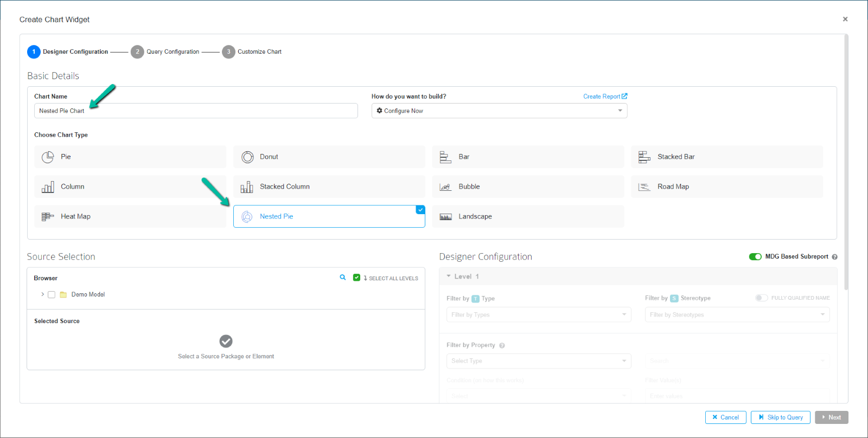Go to Customize Chart step 3
Viewport: 868px width, 438px height.
coord(252,51)
